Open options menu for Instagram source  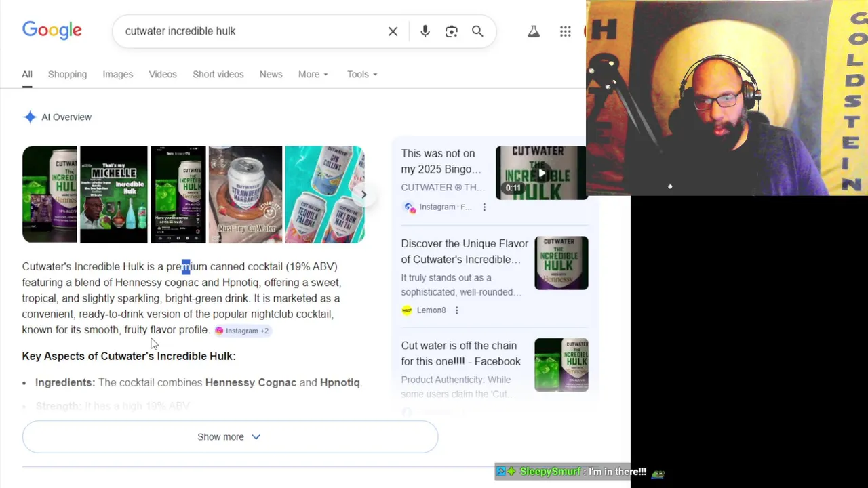point(484,207)
